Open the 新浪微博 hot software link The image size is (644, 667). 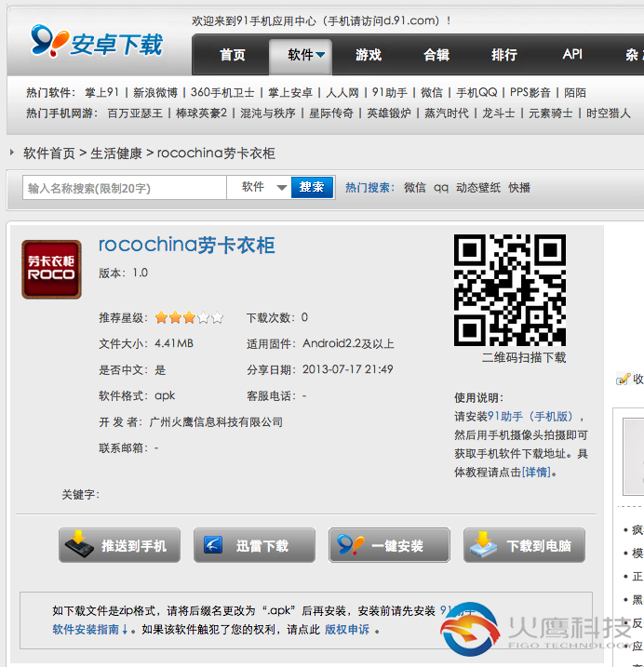coord(155,93)
